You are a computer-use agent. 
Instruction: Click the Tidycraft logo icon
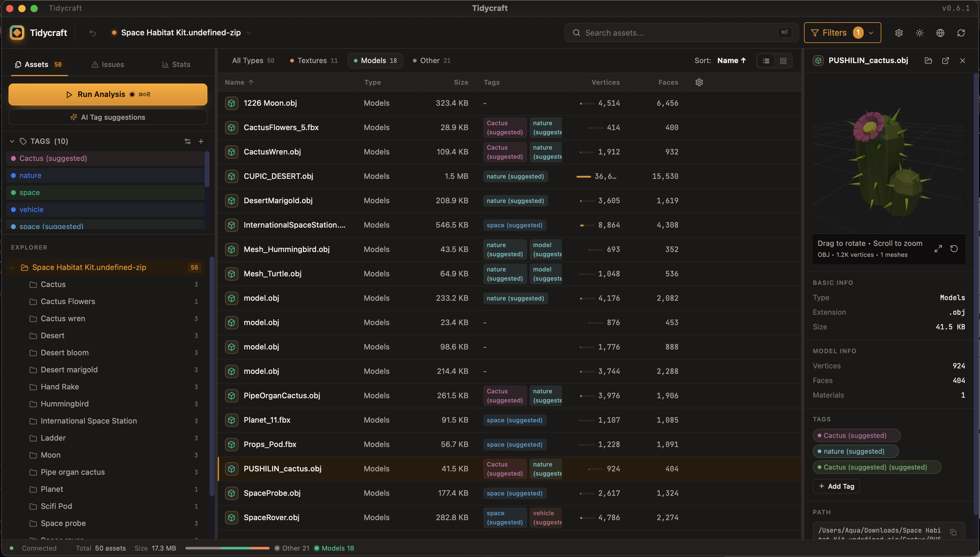(17, 33)
